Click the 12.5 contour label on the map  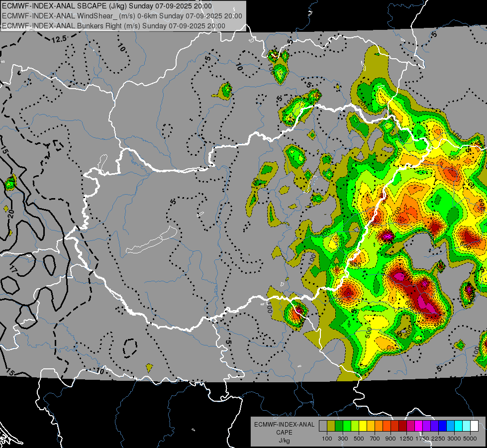click(59, 39)
